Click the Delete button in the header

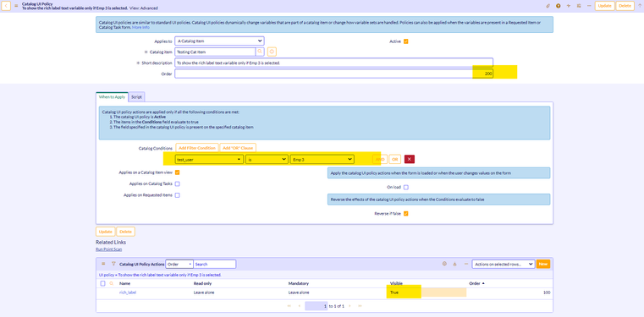[625, 6]
